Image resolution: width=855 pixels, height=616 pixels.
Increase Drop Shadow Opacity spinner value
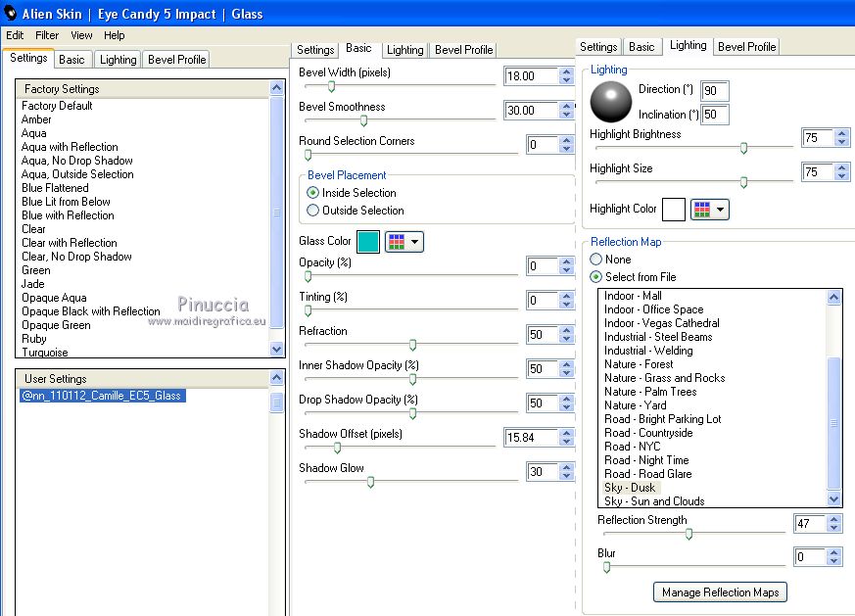[x=567, y=399]
